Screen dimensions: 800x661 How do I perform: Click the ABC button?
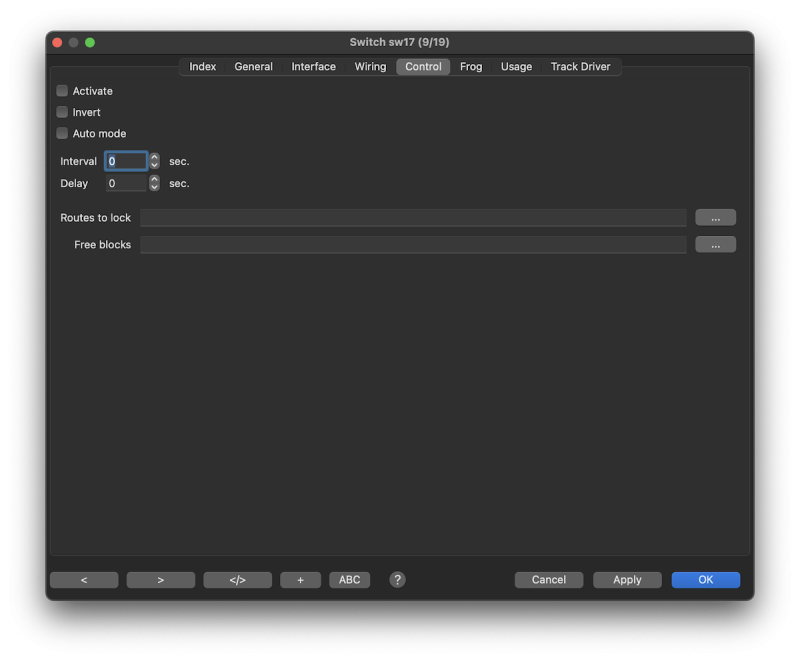click(x=349, y=580)
